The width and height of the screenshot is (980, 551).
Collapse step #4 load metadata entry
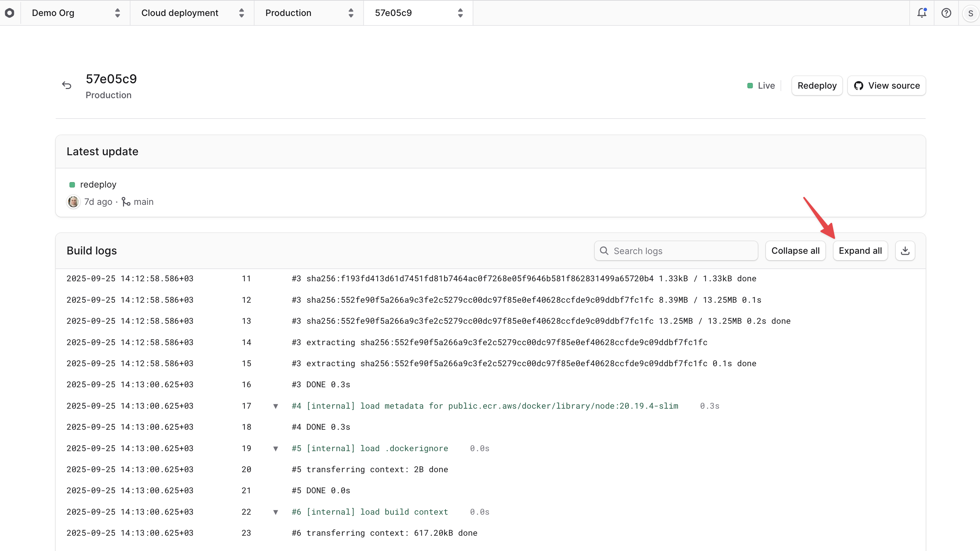tap(276, 406)
